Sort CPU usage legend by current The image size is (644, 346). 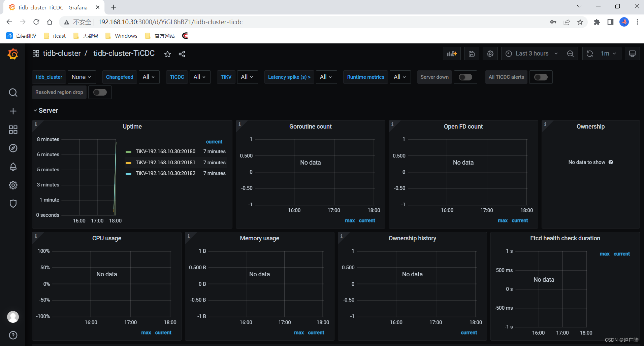tap(163, 333)
